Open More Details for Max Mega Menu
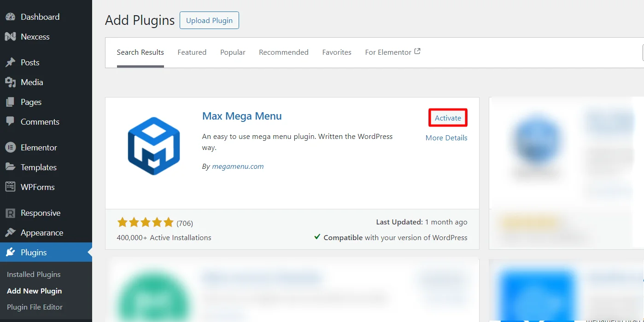644x322 pixels. (446, 138)
